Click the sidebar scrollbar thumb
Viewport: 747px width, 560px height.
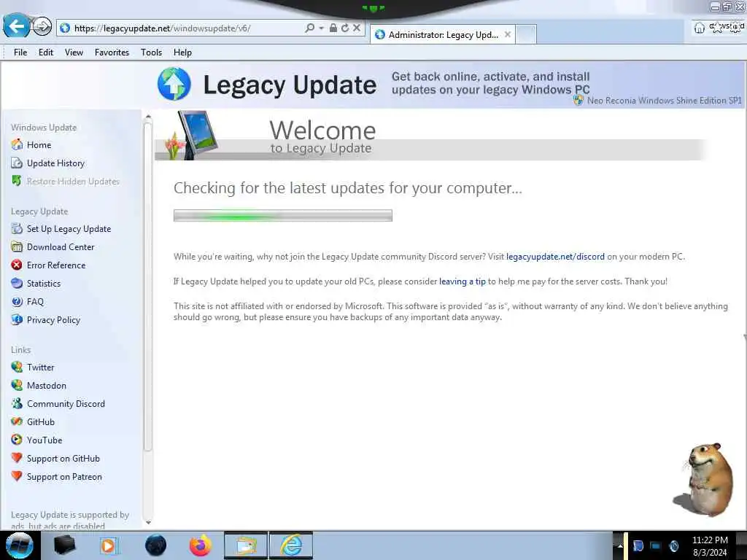point(148,286)
